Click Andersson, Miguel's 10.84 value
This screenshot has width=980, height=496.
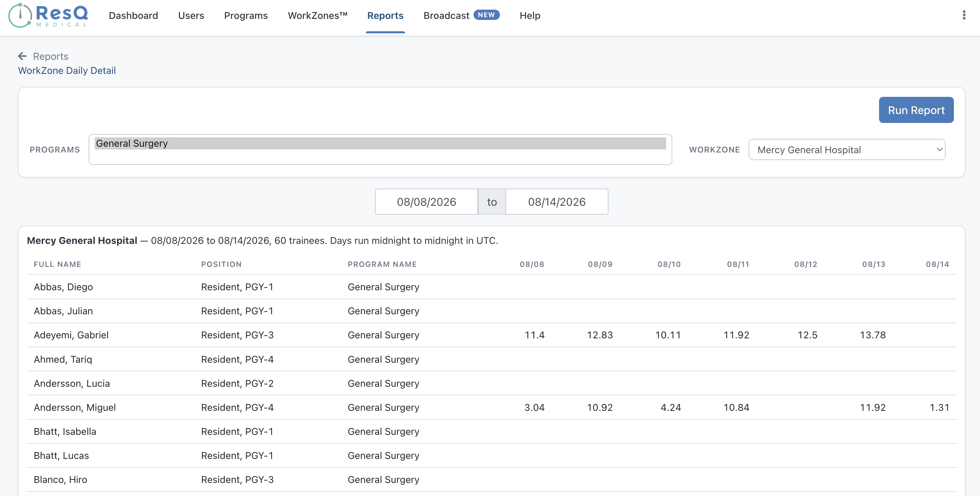[x=736, y=407]
